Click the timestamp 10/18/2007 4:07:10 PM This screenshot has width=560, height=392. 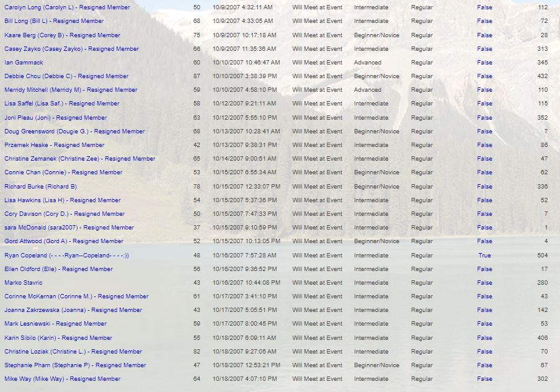pos(244,379)
